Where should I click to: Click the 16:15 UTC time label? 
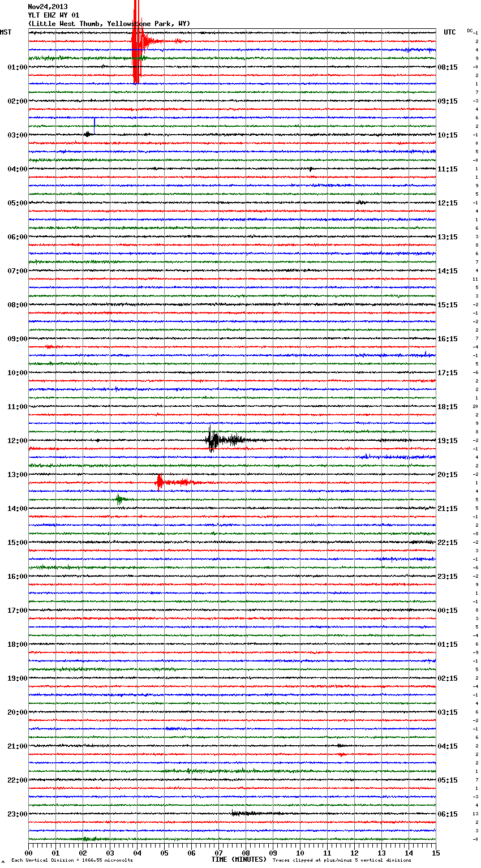(448, 339)
